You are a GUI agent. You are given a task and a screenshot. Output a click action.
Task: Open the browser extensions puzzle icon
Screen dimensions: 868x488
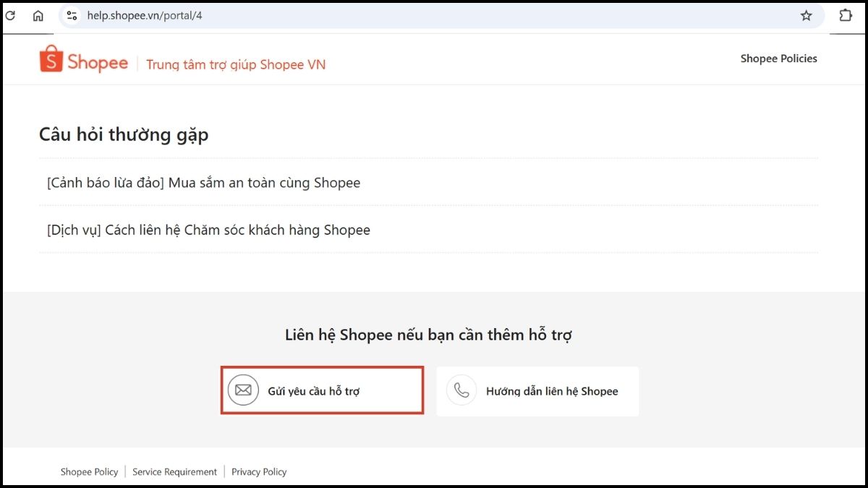click(x=845, y=15)
